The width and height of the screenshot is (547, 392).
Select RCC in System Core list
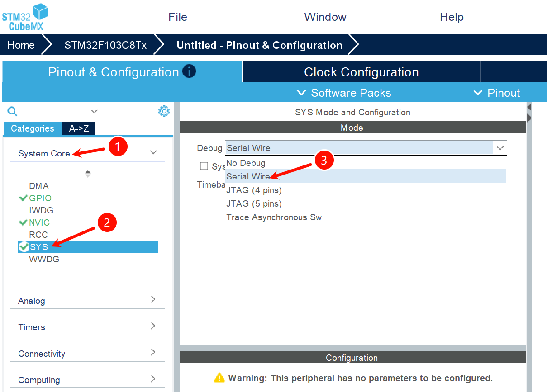38,235
